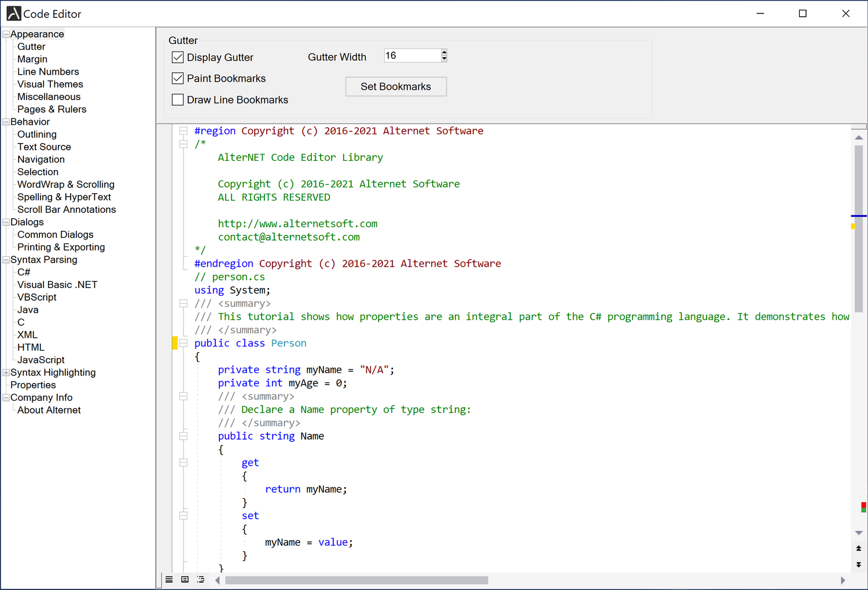Click the horizontal scrollbar left arrow
868x590 pixels.
click(x=217, y=580)
